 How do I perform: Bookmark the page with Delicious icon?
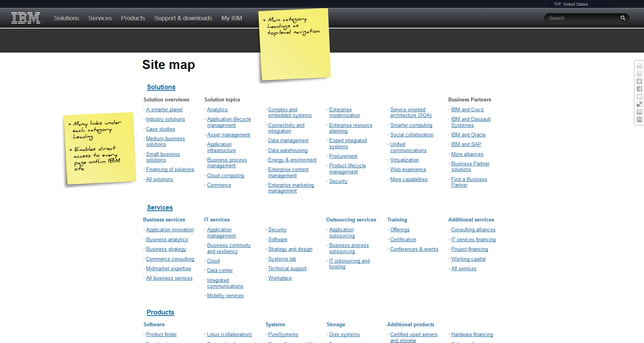pyautogui.click(x=639, y=104)
